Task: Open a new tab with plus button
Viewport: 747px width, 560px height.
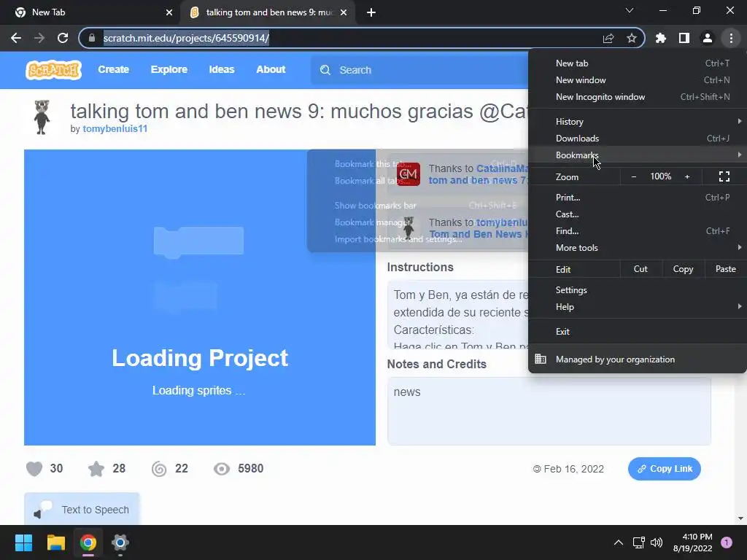Action: (371, 12)
